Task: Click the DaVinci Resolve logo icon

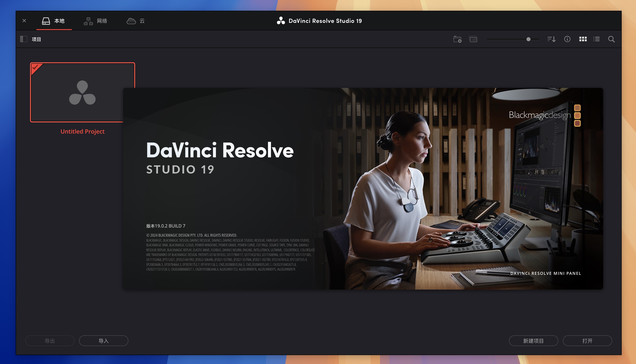Action: pos(280,21)
